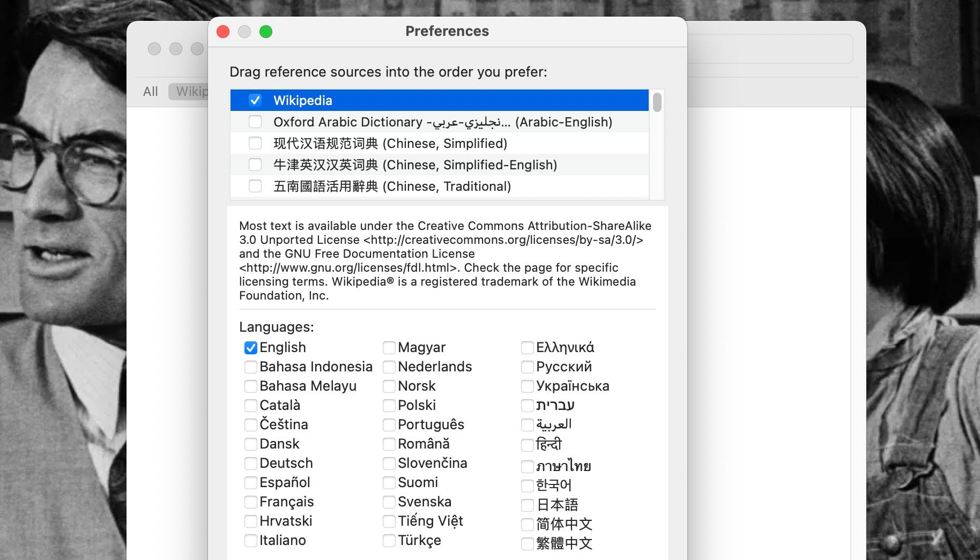The height and width of the screenshot is (560, 980).
Task: Click the search field in Dictionary window
Action: pyautogui.click(x=770, y=49)
